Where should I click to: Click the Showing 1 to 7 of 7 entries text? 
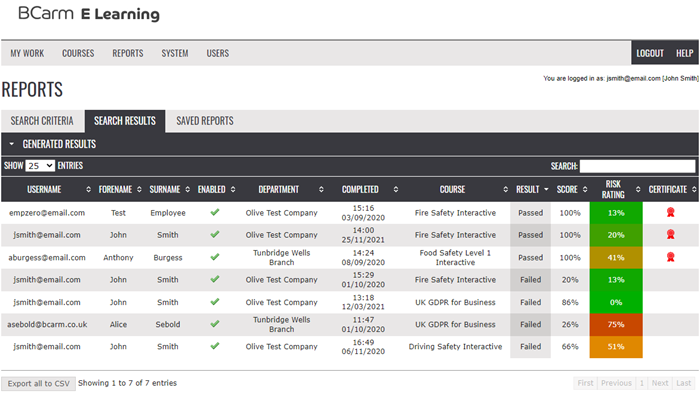[x=127, y=383]
